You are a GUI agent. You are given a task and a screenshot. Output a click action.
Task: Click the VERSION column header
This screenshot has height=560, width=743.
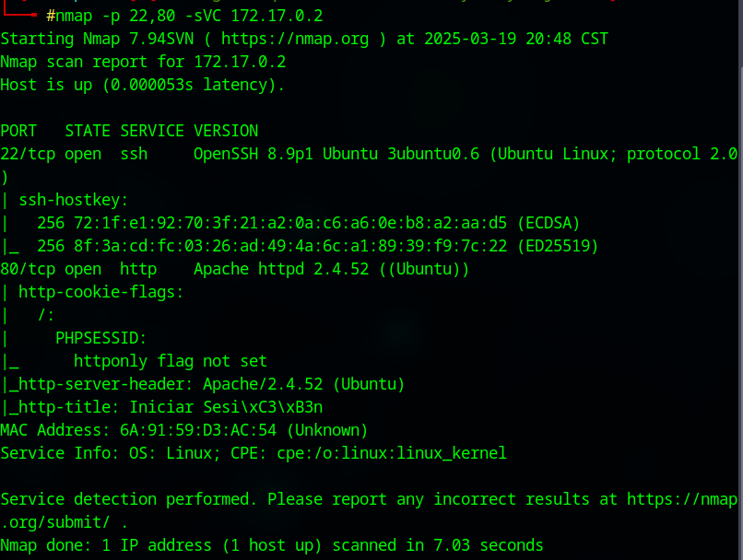pyautogui.click(x=226, y=131)
